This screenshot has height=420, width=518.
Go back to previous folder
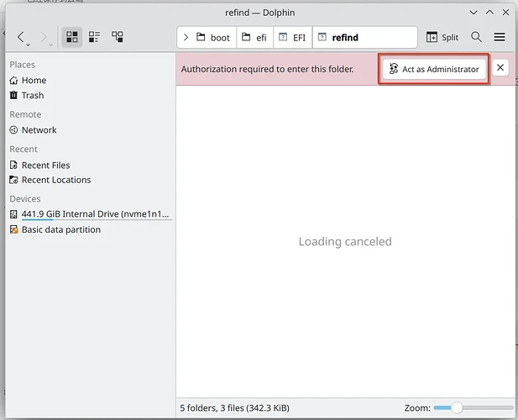[21, 38]
